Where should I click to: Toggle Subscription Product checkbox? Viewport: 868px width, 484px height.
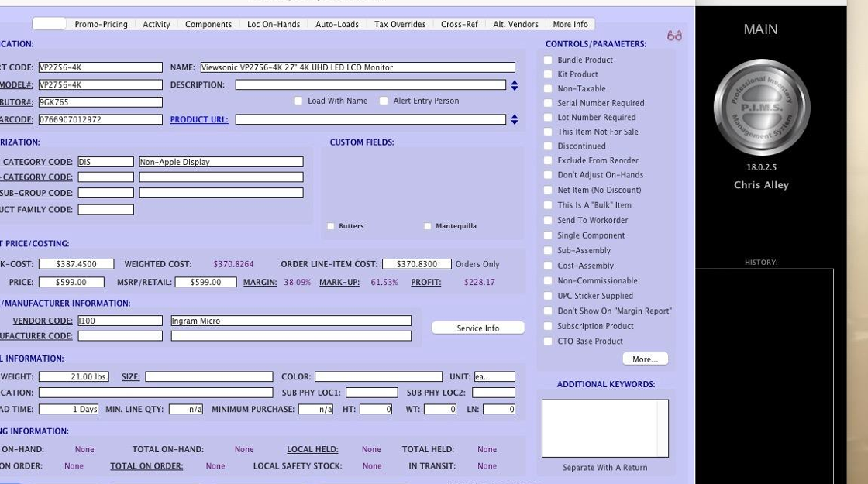tap(548, 326)
